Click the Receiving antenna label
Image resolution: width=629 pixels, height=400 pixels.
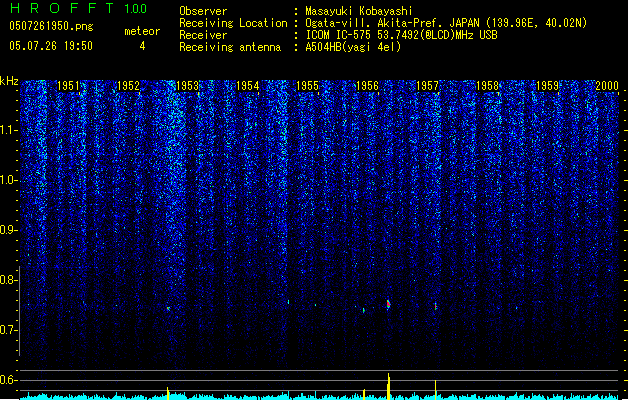click(230, 47)
